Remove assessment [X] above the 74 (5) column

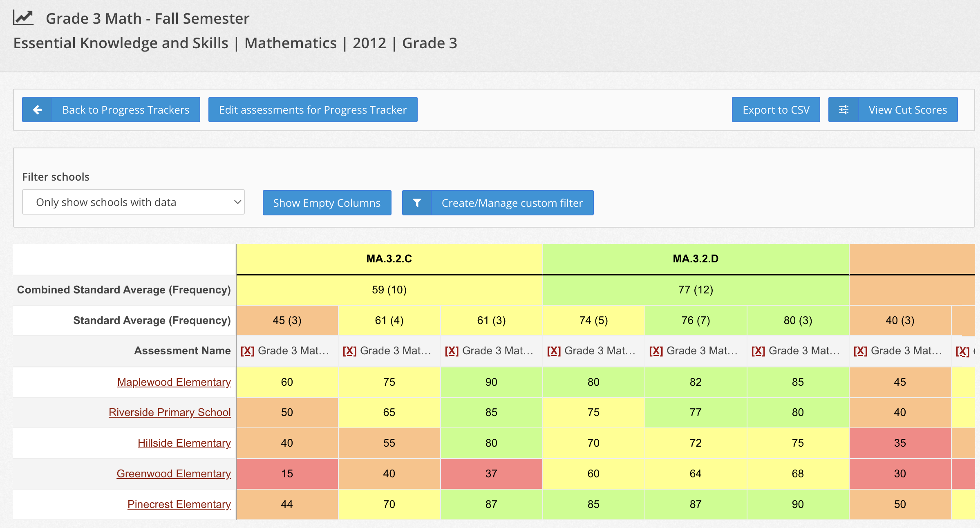pyautogui.click(x=554, y=351)
